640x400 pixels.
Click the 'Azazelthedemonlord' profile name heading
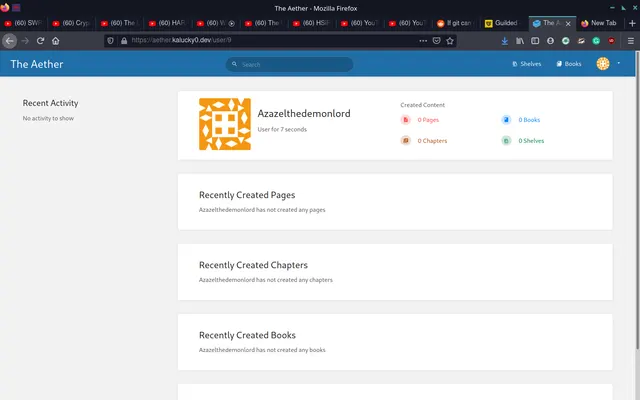pos(304,113)
